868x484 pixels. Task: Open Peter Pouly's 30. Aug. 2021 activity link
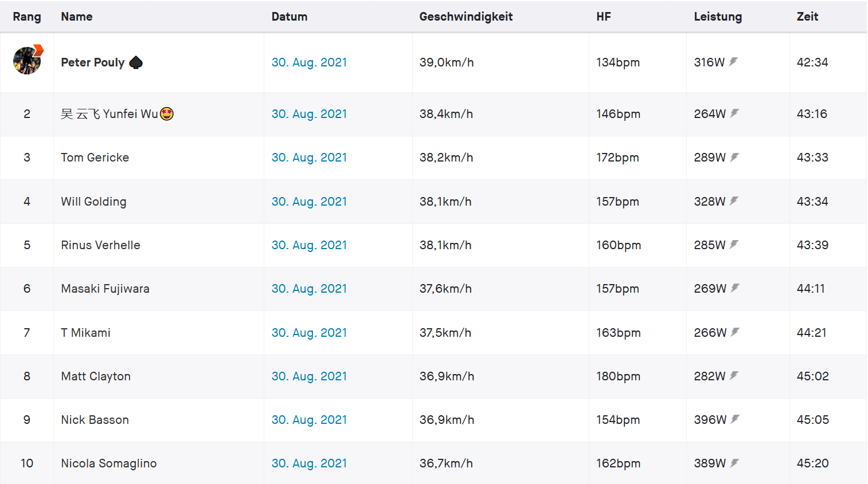click(x=309, y=62)
